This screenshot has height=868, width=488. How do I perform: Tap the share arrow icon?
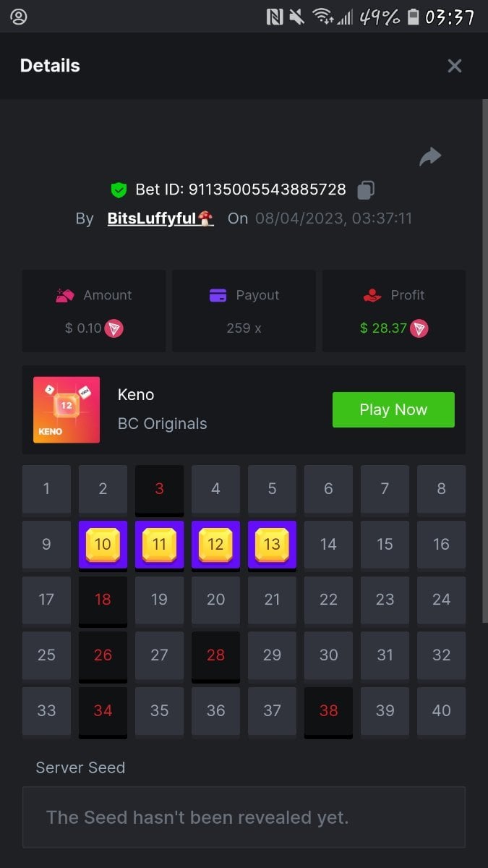click(430, 156)
